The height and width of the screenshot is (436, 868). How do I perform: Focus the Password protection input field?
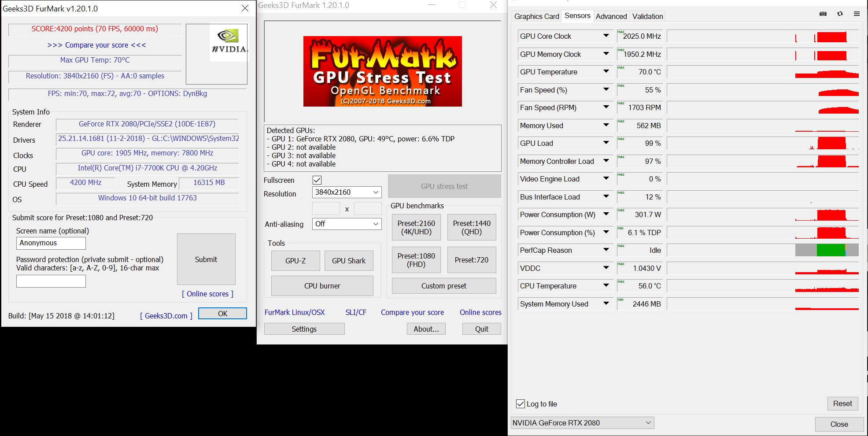[x=51, y=281]
